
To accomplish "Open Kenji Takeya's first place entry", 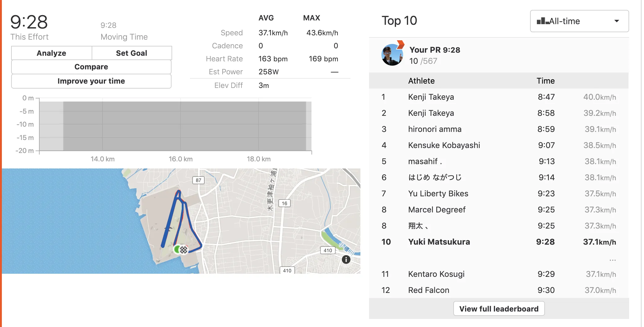I will tap(431, 97).
